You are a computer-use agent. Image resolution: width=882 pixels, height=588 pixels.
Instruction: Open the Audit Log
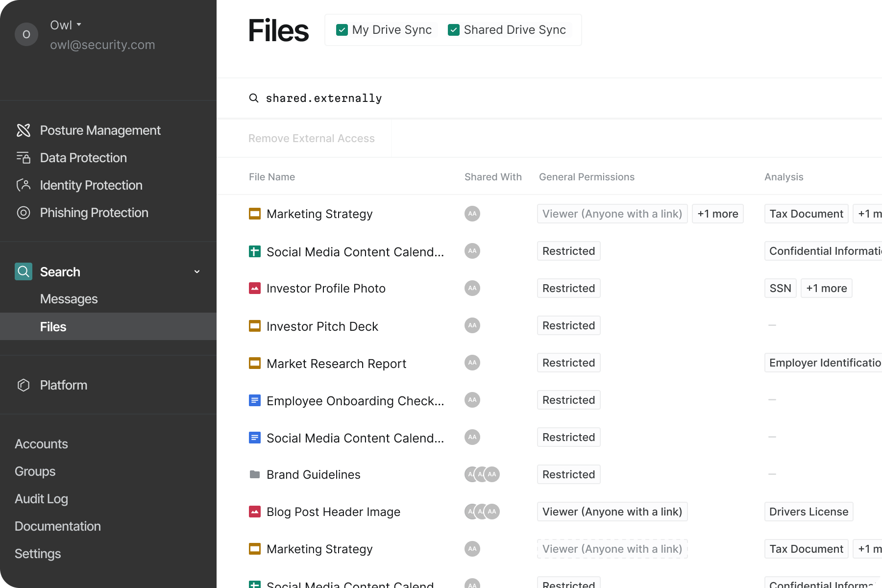[x=41, y=499]
